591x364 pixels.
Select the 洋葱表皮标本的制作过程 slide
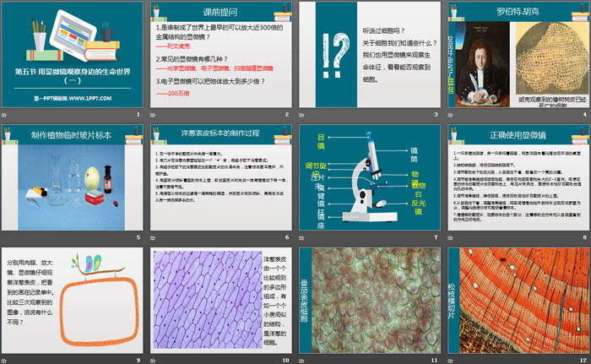point(221,177)
